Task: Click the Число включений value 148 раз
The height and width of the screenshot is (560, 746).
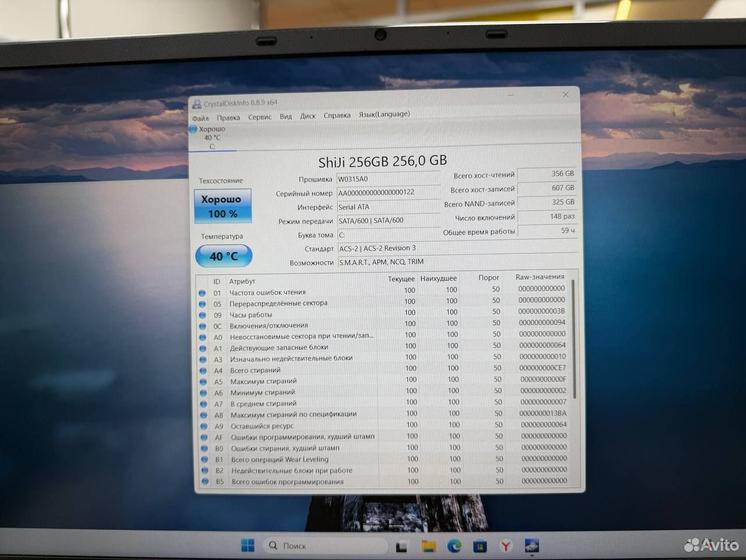Action: 547,217
